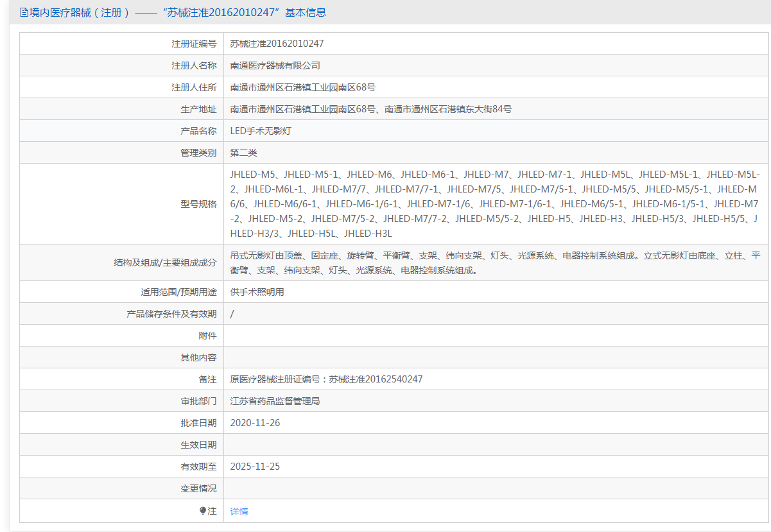Click the product name LED手术无影灯
The image size is (771, 532).
click(261, 131)
